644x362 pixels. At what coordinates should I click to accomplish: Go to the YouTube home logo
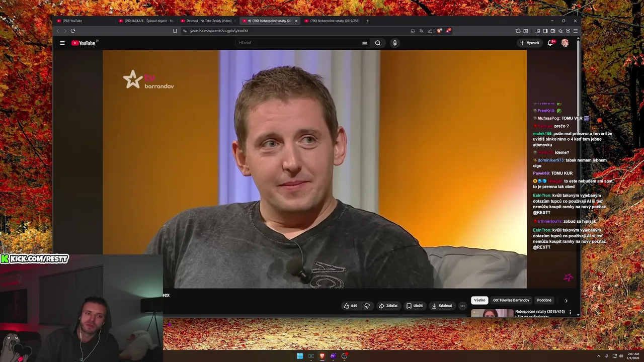(x=84, y=43)
